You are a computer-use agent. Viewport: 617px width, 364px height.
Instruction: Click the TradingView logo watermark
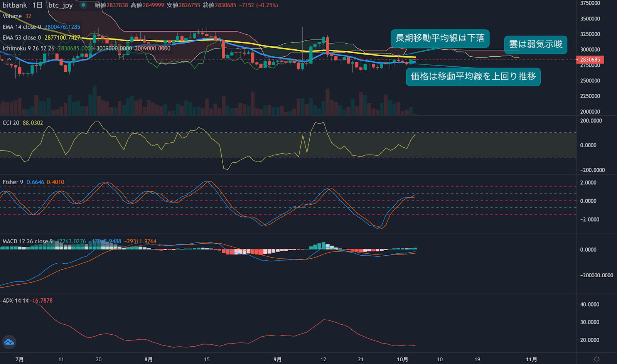(x=10, y=342)
